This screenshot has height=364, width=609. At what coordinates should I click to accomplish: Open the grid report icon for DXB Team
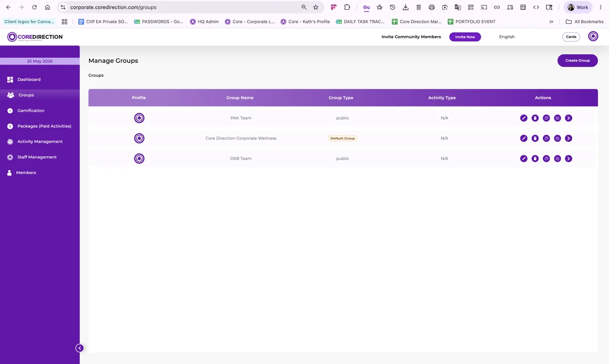[557, 159]
